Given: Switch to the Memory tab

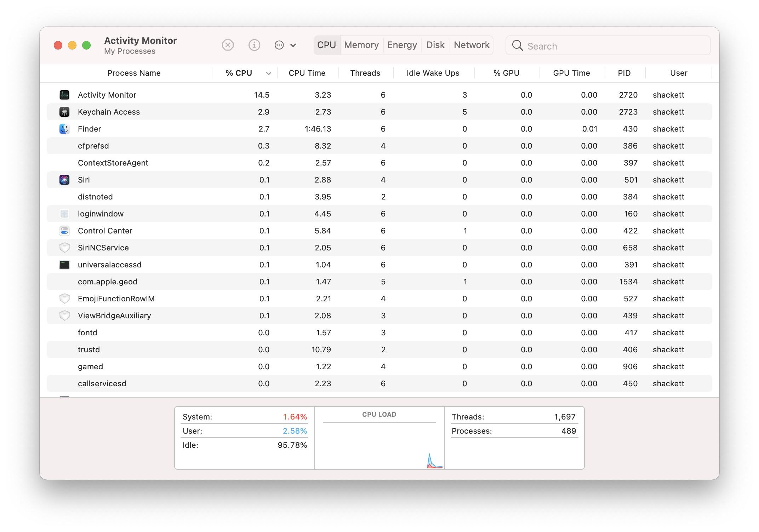Looking at the screenshot, I should pos(361,45).
